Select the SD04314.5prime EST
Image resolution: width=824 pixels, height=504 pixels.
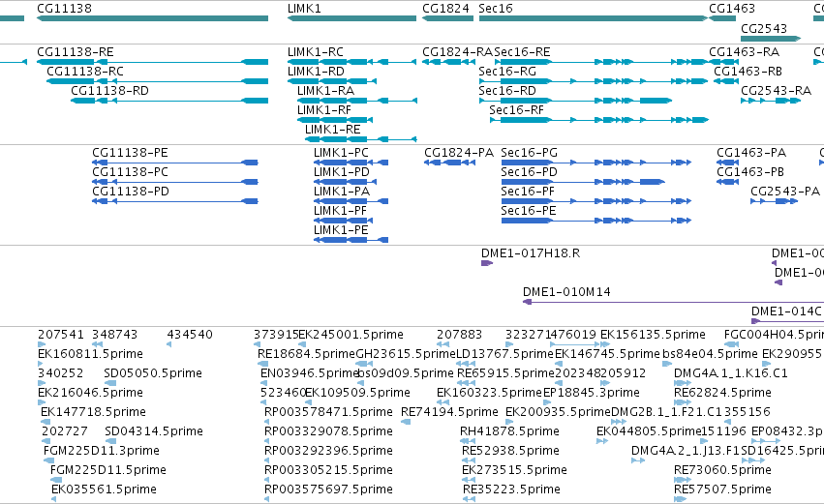pyautogui.click(x=154, y=432)
